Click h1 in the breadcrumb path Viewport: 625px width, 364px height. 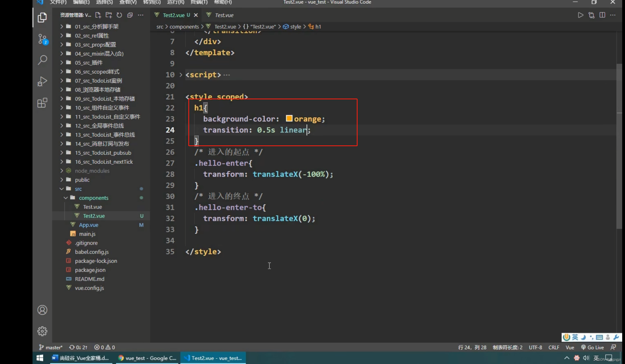tap(315, 27)
